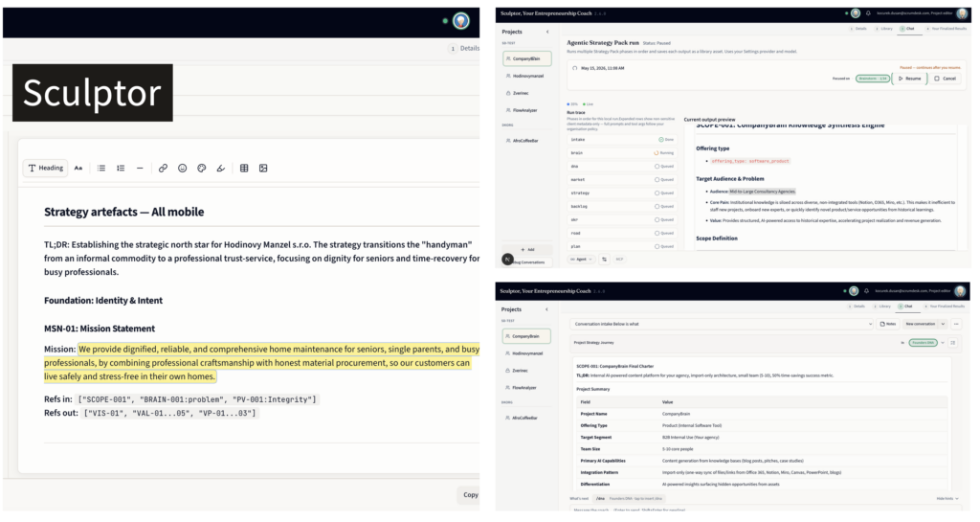Open the Heading style selector

[x=46, y=169]
